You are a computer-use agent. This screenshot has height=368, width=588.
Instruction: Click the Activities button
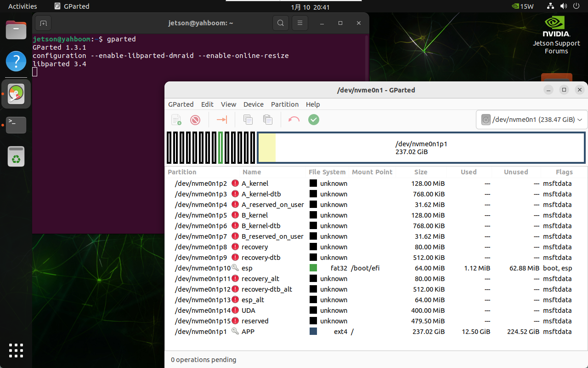coord(23,6)
